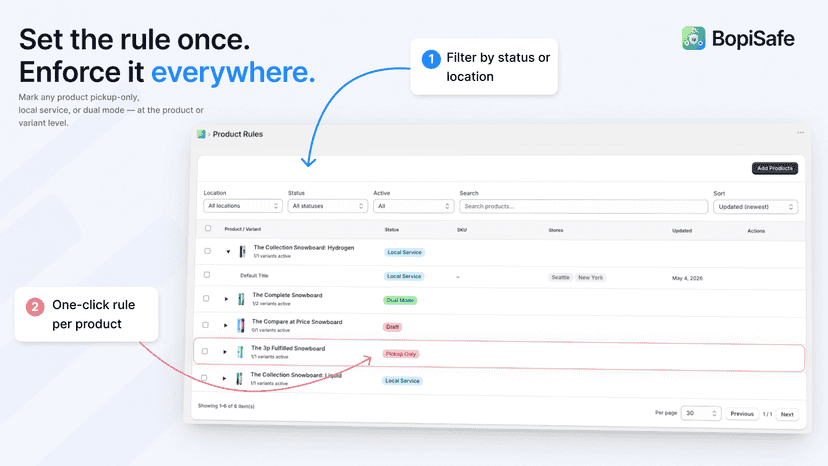Click the Default Title variant name
The height and width of the screenshot is (466, 828).
[254, 275]
